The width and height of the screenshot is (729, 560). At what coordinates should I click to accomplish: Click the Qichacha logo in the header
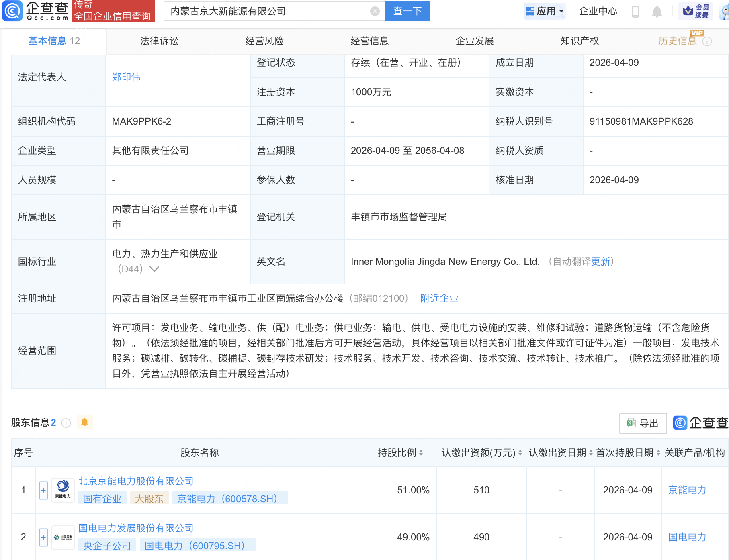[x=35, y=11]
